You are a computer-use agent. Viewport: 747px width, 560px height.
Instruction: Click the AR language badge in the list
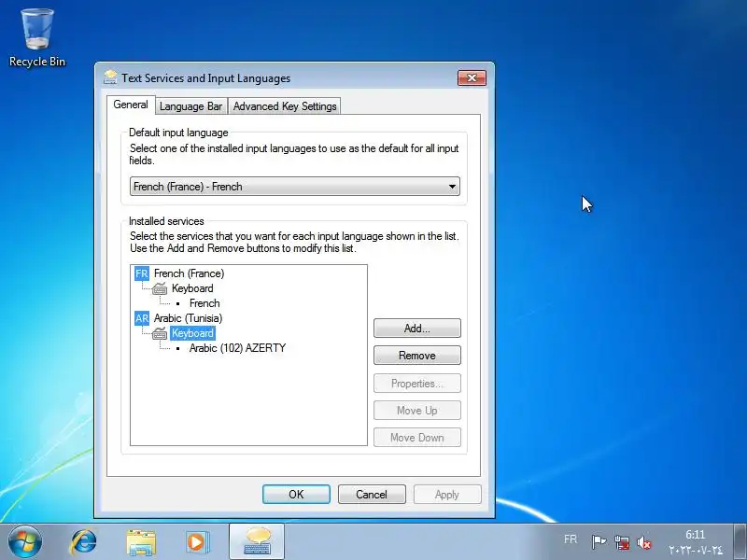[142, 318]
